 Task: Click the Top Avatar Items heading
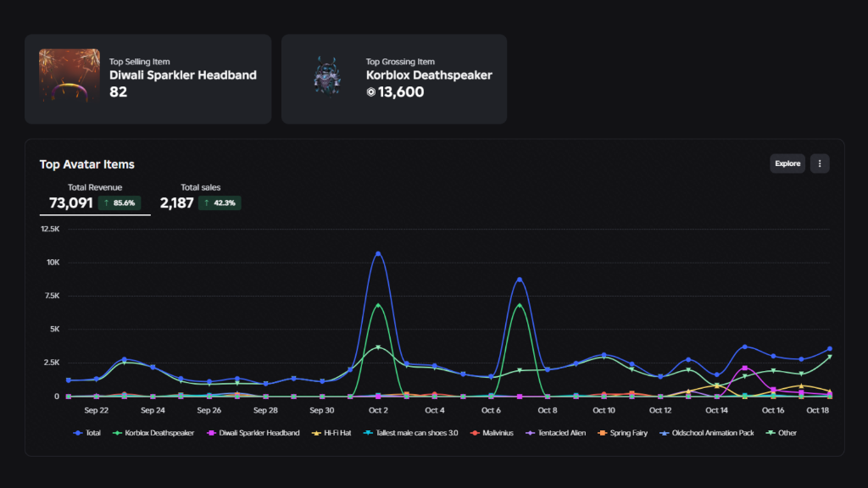(x=87, y=164)
